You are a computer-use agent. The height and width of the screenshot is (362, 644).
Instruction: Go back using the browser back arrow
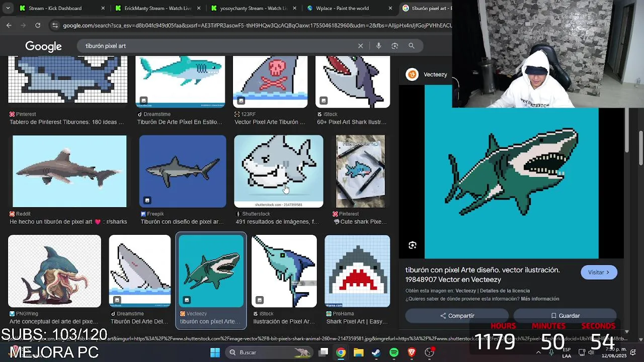coord(9,25)
